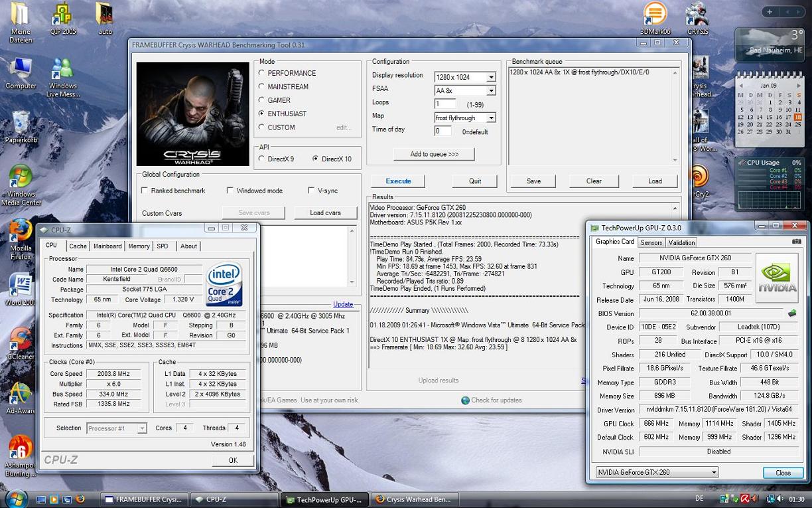Select MAINSTREAM mode radio button
This screenshot has width=812, height=508.
(x=261, y=86)
